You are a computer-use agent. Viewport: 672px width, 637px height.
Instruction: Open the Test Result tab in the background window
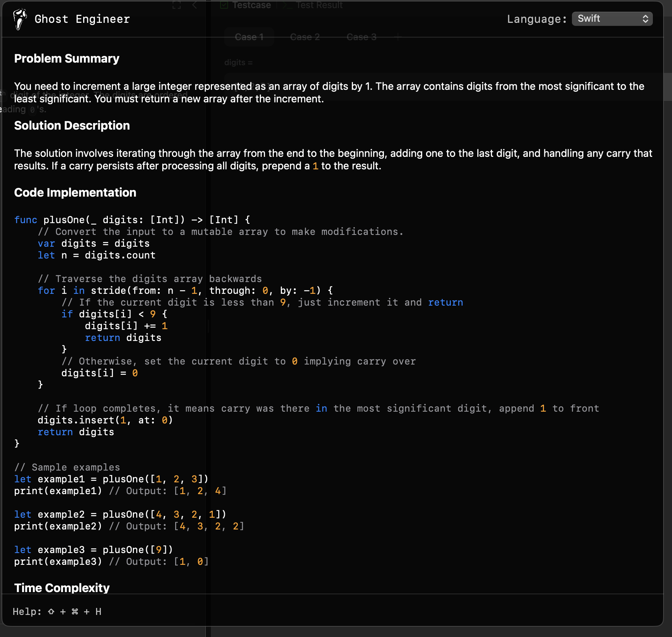(314, 5)
